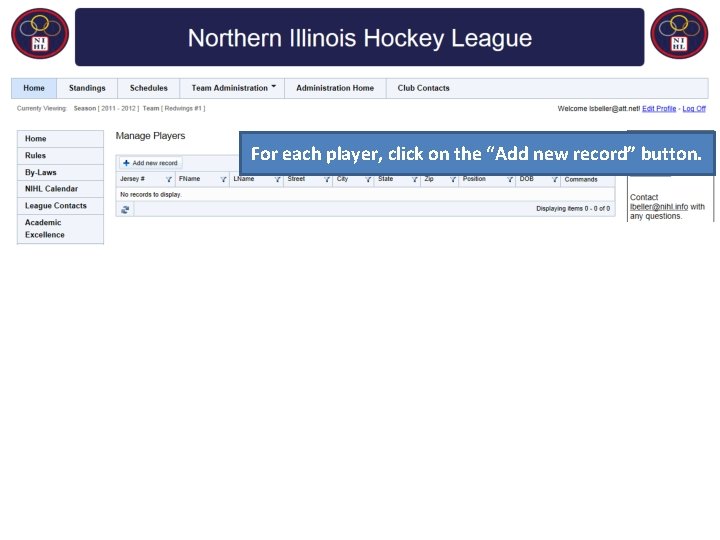Screen dimensions: 720x540
Task: Sort by the DOB column header
Action: click(x=527, y=179)
